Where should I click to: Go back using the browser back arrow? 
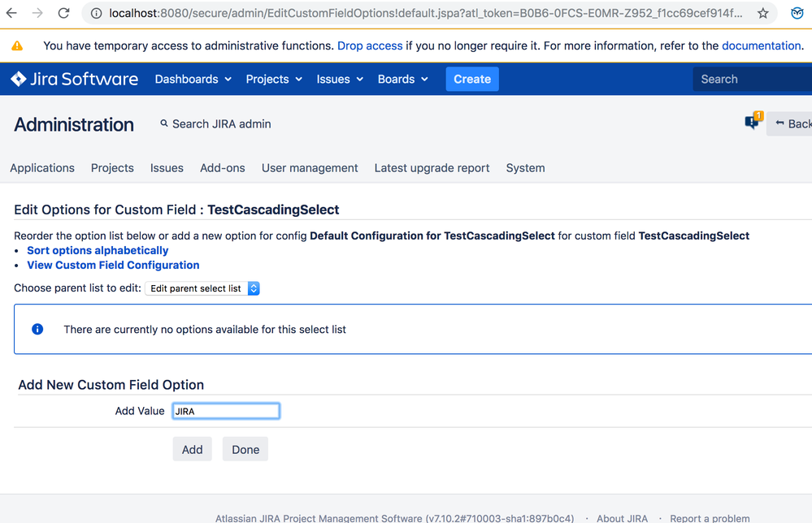coord(11,13)
